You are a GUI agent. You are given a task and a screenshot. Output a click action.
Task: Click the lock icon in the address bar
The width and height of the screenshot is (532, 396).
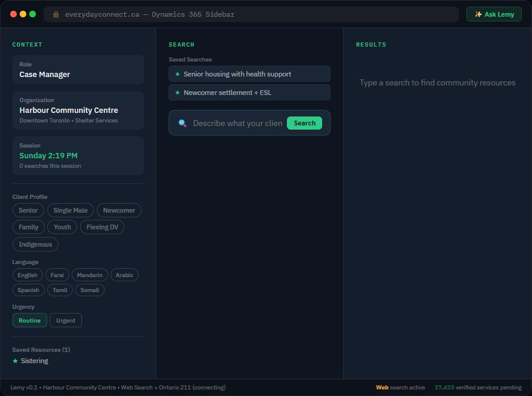click(56, 14)
